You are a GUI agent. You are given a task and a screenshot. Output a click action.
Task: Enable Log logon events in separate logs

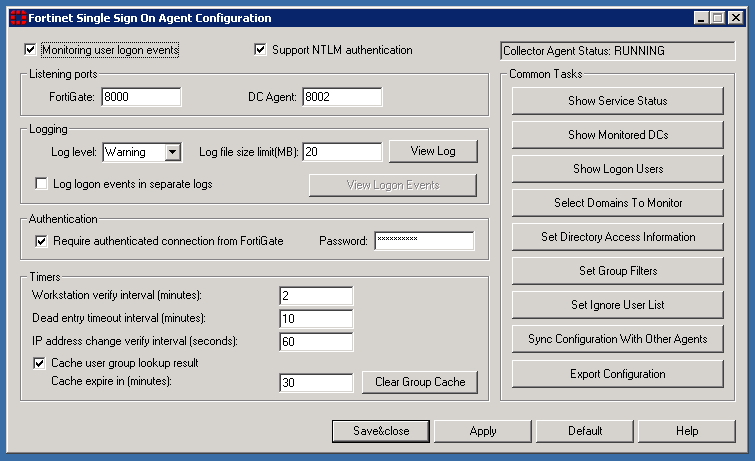[x=41, y=184]
